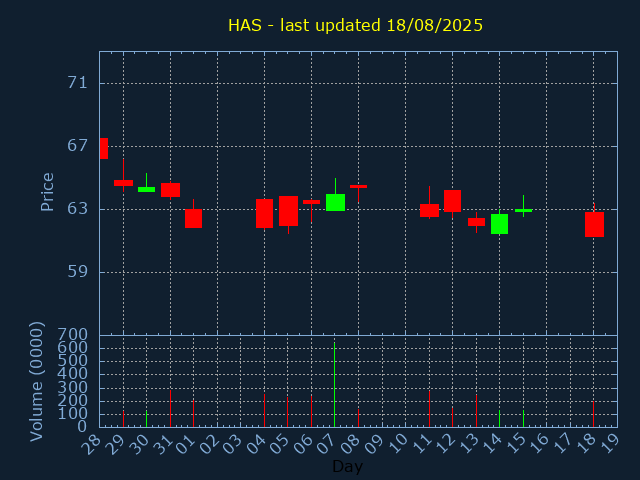Image resolution: width=640 pixels, height=480 pixels.
Task: Click the 'Price' axis label
Action: click(x=47, y=192)
